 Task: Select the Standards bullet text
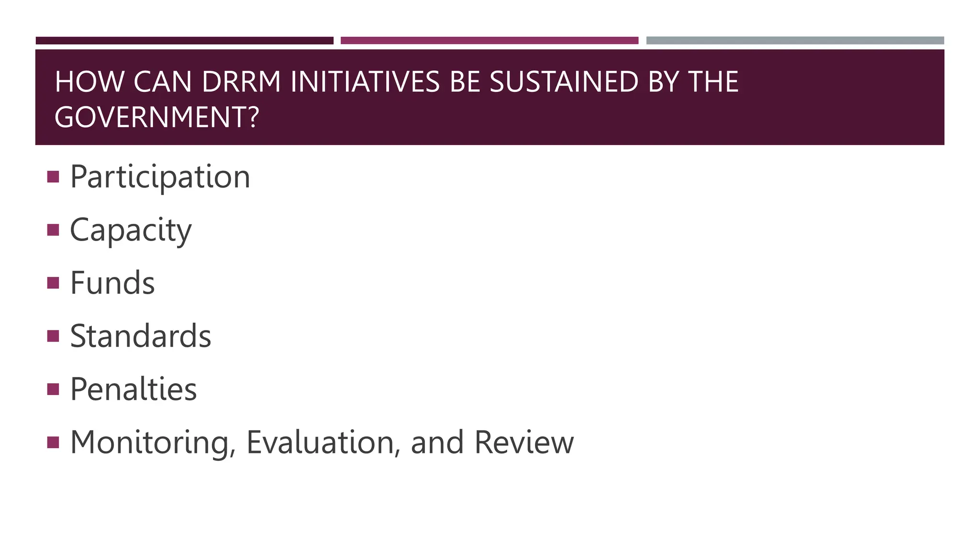141,336
